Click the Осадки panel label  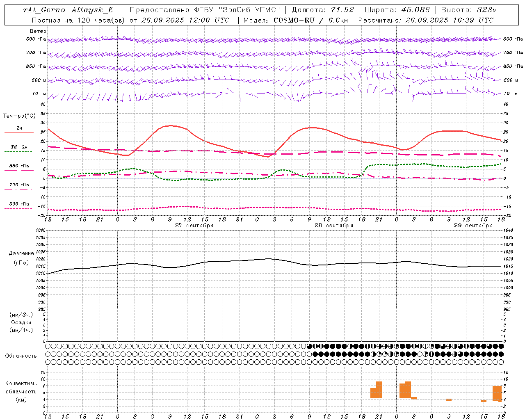coord(21,322)
